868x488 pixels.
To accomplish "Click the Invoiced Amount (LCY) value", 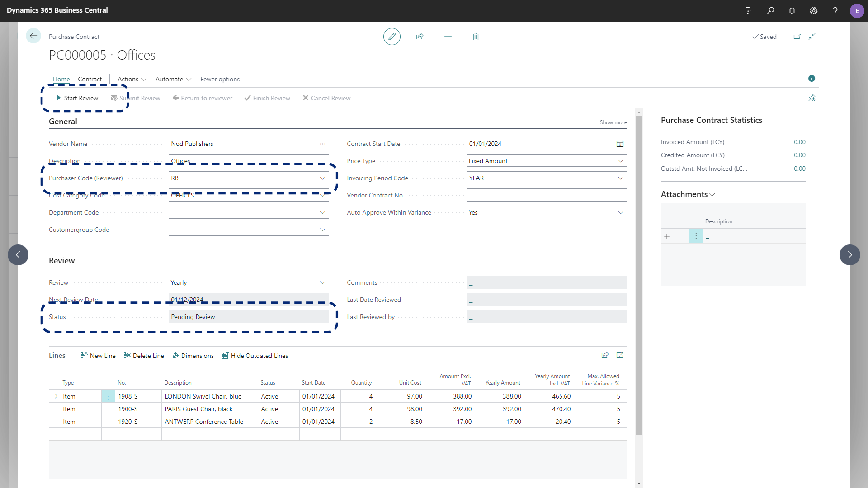I will click(x=799, y=142).
